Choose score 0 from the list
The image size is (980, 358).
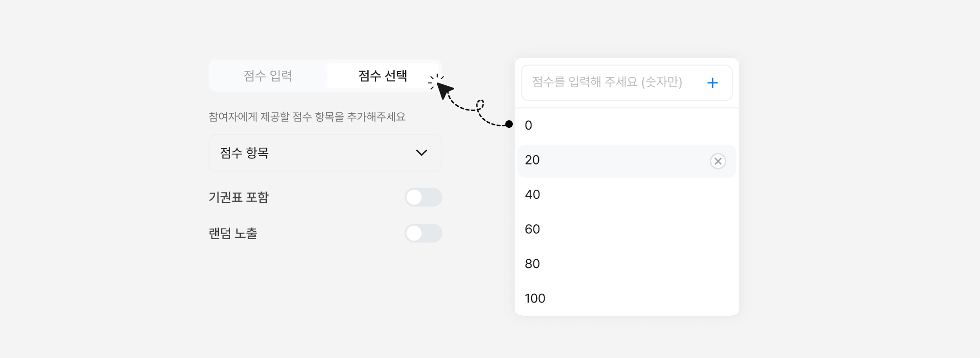[625, 125]
